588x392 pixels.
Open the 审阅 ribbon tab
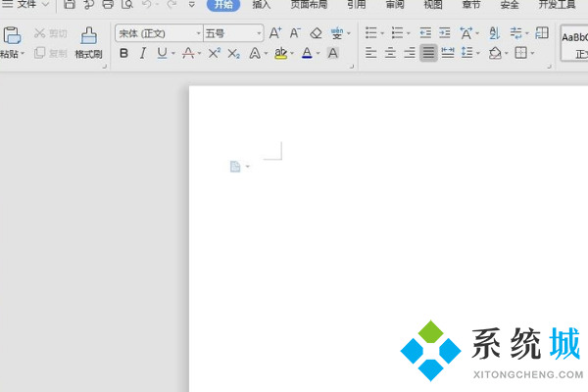[394, 5]
